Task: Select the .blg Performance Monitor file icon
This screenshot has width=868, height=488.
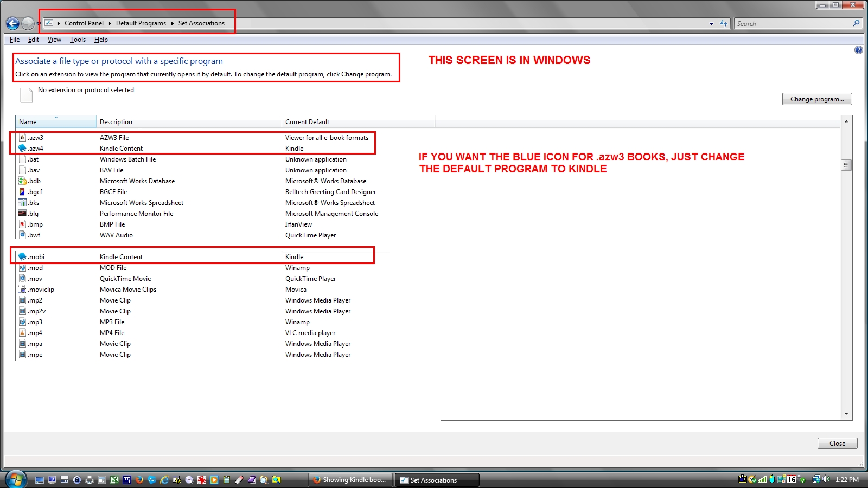Action: coord(22,213)
